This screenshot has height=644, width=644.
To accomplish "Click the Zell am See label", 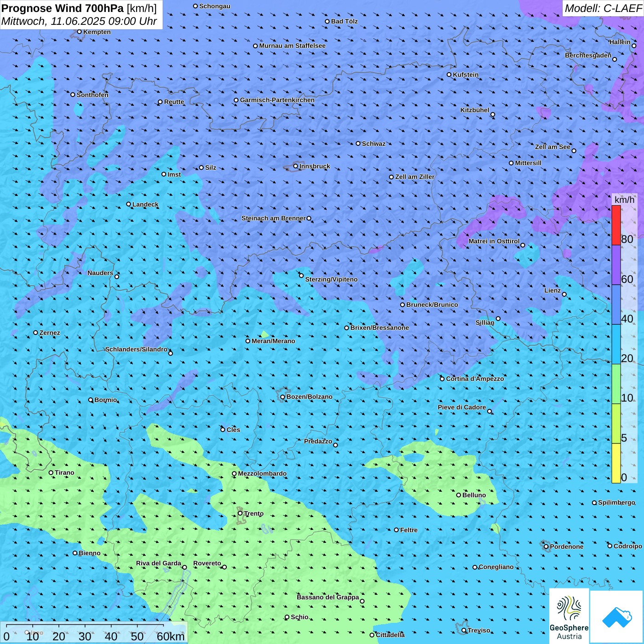I will [x=552, y=147].
